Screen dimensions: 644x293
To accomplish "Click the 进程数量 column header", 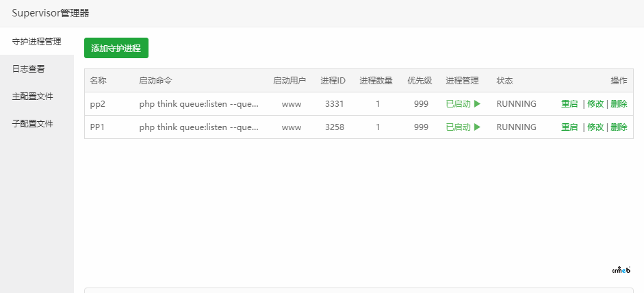I will click(376, 81).
